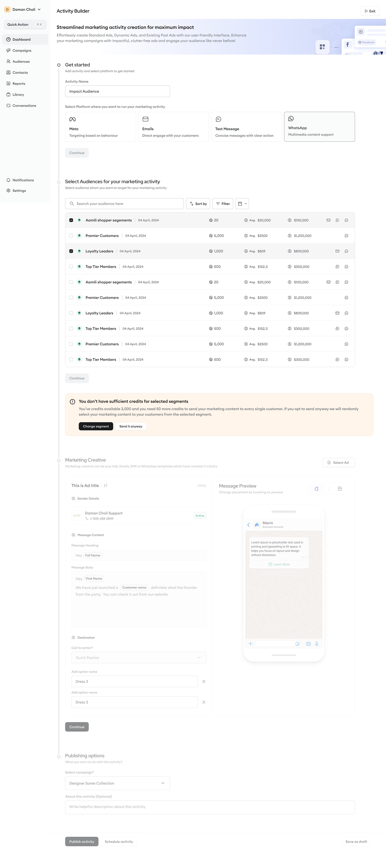386x868 pixels.
Task: Open the calendar date dropdown
Action: coord(242,203)
